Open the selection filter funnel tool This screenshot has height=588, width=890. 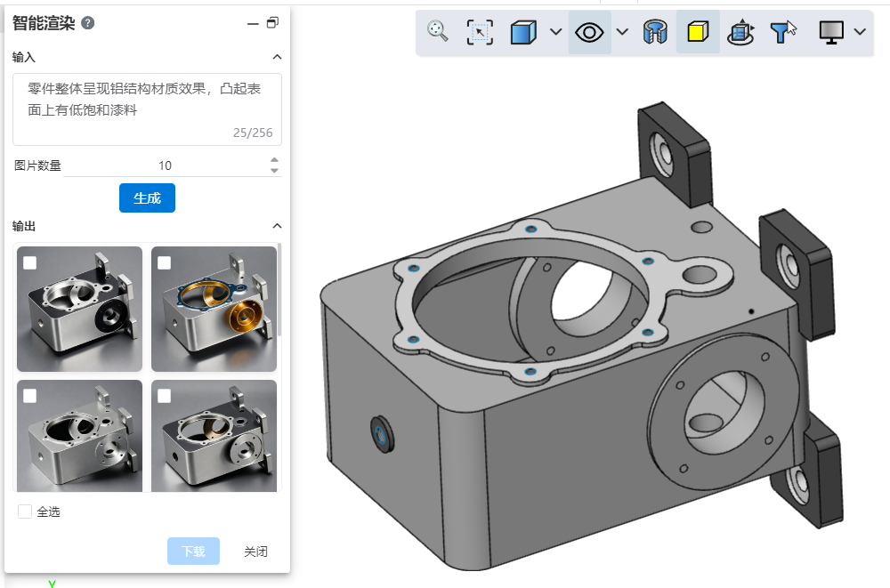tap(783, 33)
